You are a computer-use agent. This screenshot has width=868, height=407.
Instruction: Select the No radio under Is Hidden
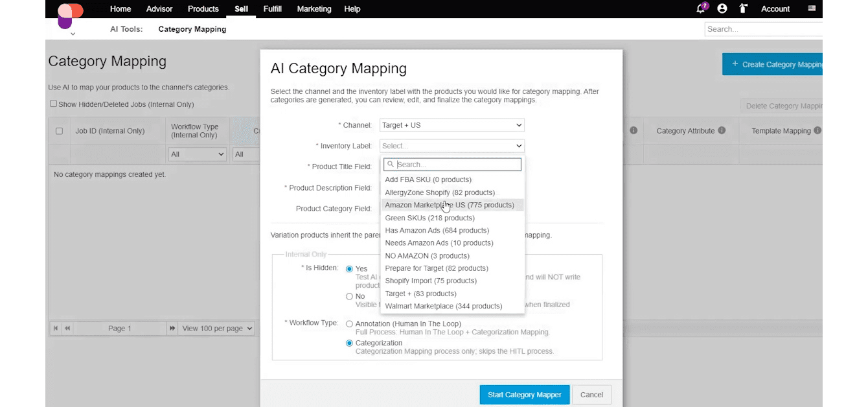(x=349, y=296)
